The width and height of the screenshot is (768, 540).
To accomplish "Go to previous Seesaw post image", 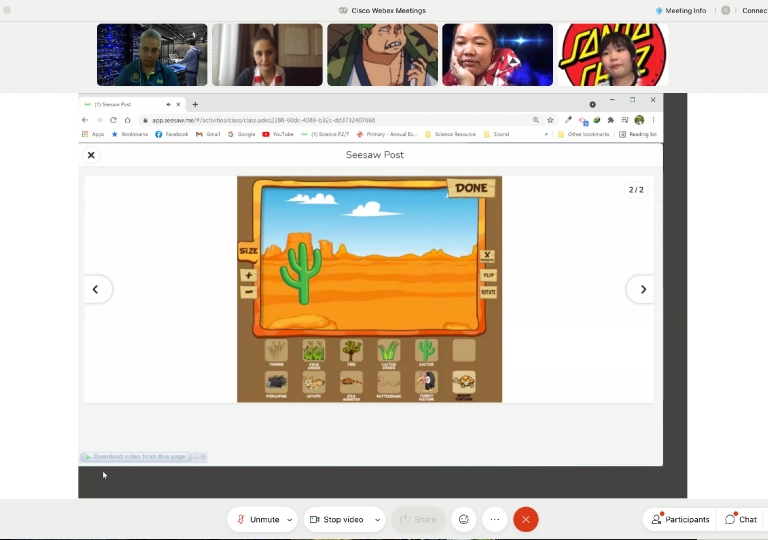I will tap(96, 290).
